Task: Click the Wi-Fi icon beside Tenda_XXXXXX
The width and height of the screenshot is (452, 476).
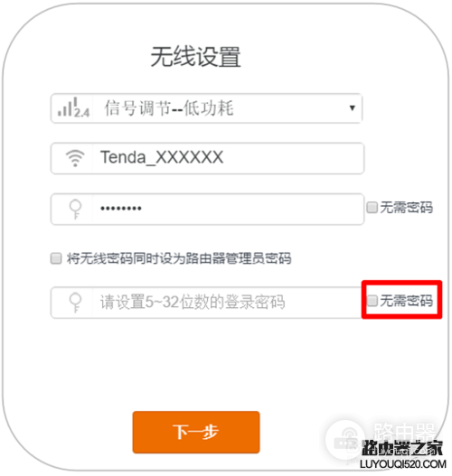Action: (75, 158)
